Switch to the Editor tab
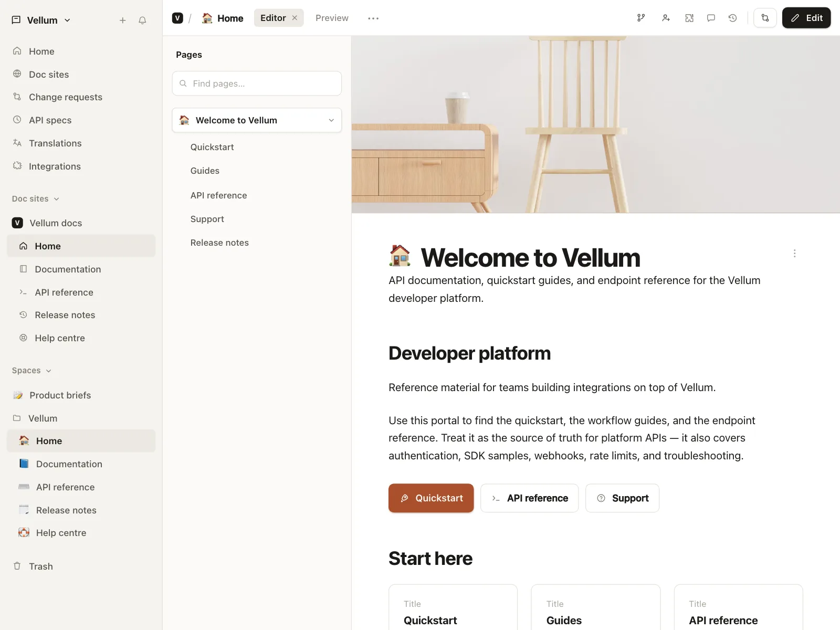Image resolution: width=840 pixels, height=630 pixels. pyautogui.click(x=273, y=18)
